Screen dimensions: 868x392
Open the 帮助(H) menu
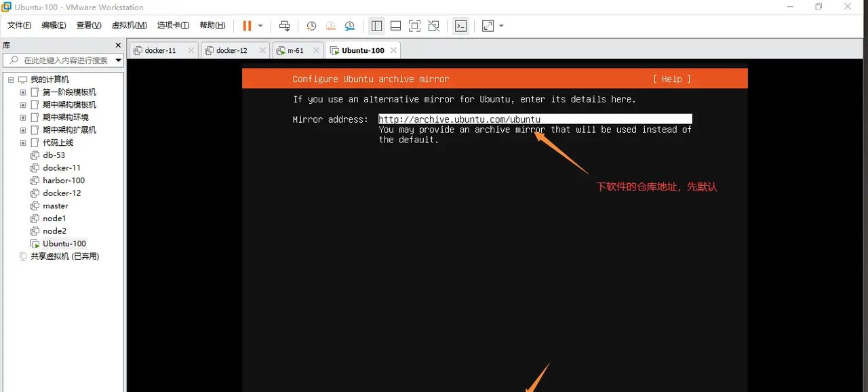[212, 25]
